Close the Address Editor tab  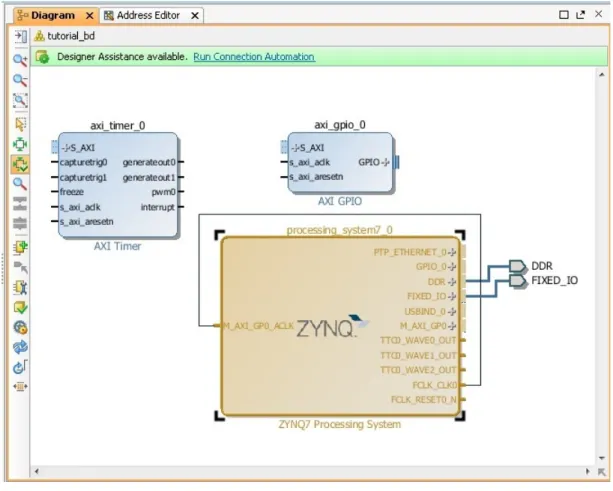click(x=195, y=16)
